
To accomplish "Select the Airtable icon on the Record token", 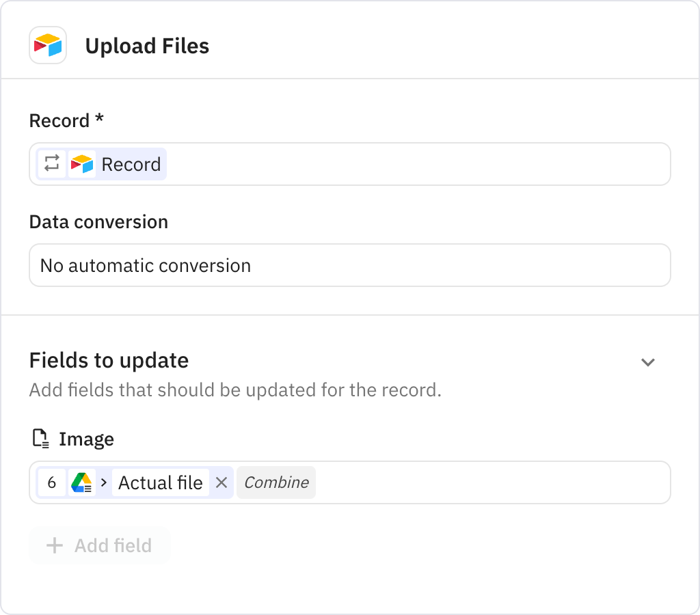I will click(81, 164).
